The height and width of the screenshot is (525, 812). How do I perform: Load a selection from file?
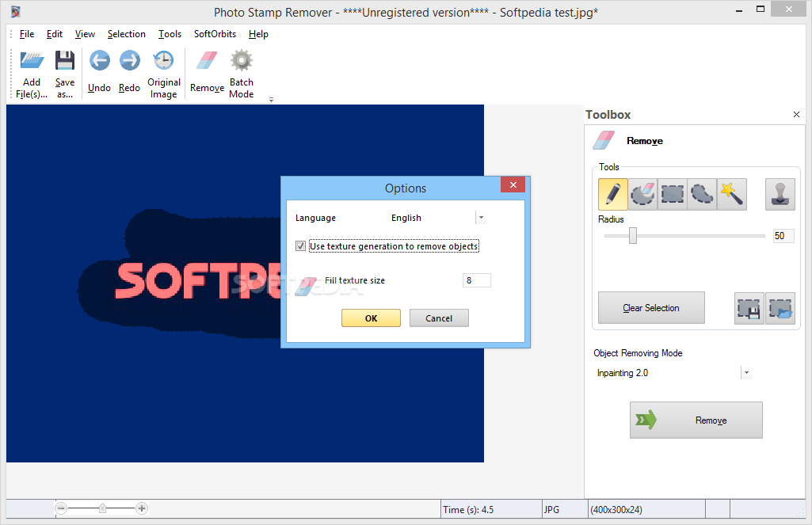coord(780,309)
